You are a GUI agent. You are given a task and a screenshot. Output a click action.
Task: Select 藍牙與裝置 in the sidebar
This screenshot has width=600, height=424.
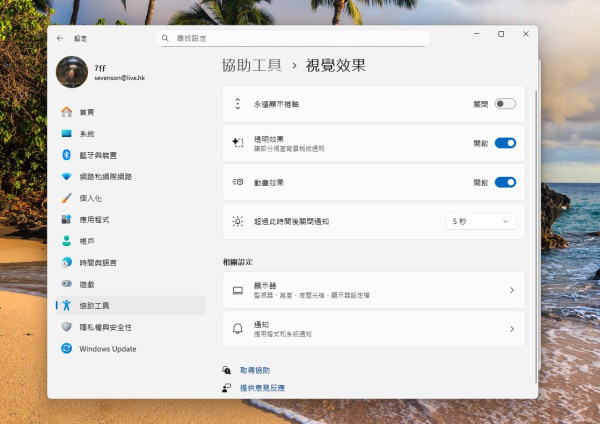[x=131, y=155]
